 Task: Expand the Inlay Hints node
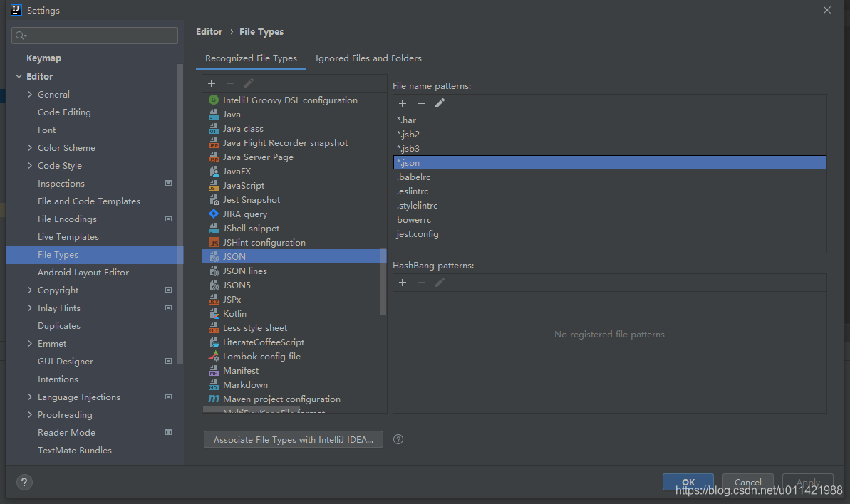(x=30, y=308)
